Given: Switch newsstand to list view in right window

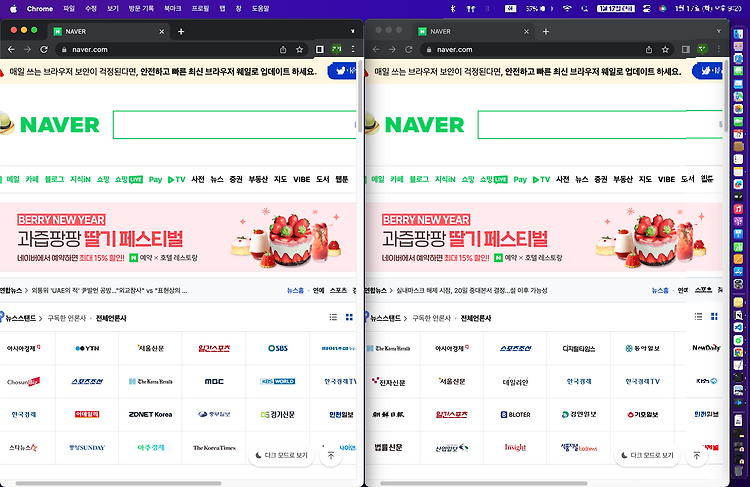Looking at the screenshot, I should pos(698,317).
